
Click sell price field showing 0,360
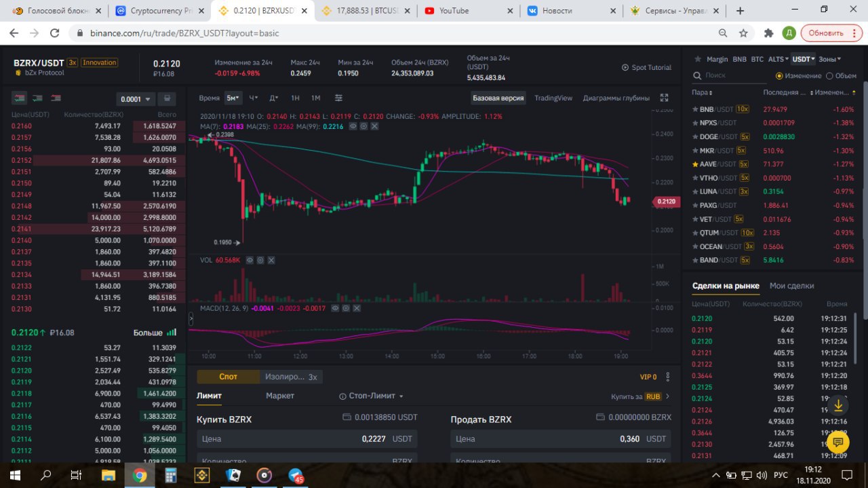pos(561,438)
